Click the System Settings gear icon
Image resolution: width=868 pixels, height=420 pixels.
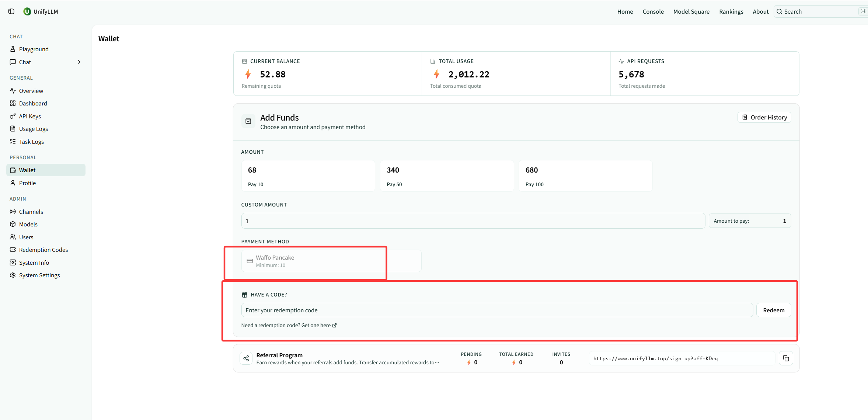tap(13, 275)
